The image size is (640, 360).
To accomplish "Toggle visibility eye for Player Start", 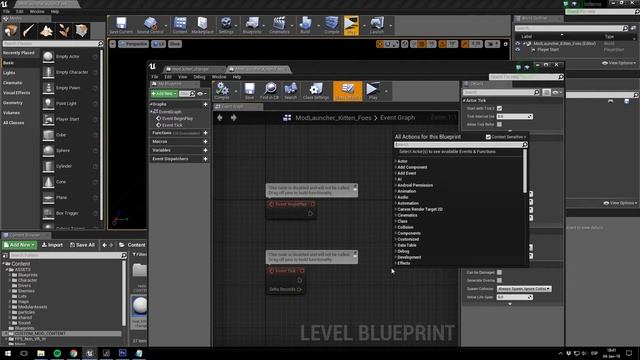I will [x=518, y=49].
